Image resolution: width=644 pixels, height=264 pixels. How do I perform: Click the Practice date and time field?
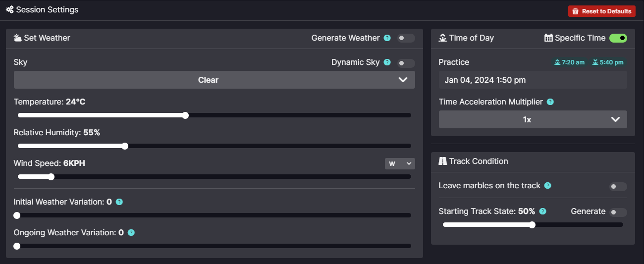click(x=533, y=80)
